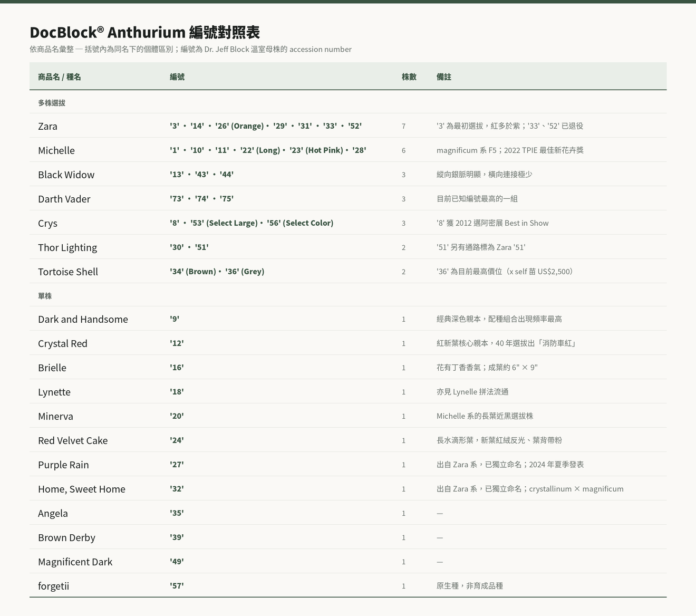Click the plant count '6' in Michelle row
696x616 pixels.
403,150
